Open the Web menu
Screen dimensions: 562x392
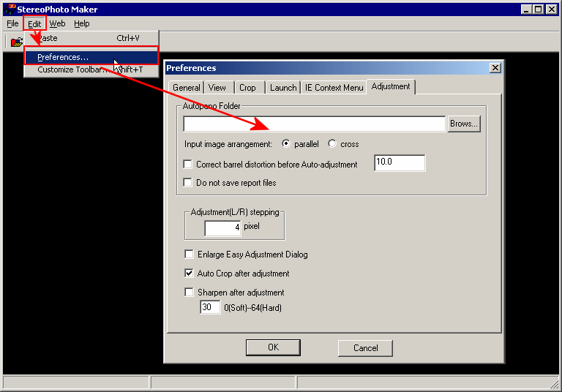point(57,23)
